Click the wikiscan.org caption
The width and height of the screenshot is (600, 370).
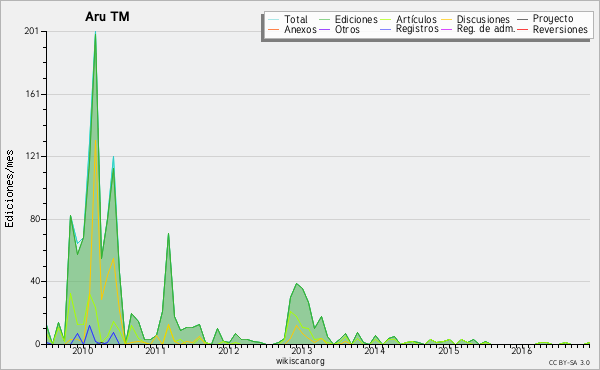tap(300, 361)
